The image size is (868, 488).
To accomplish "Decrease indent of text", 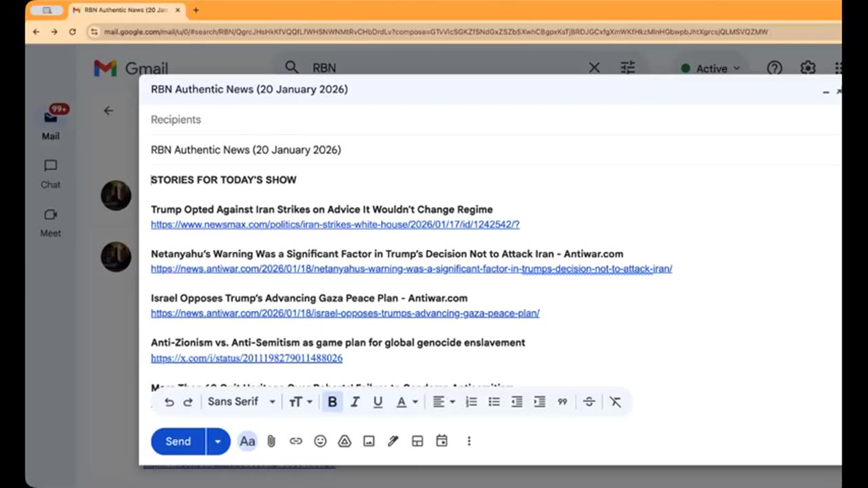I will click(517, 402).
